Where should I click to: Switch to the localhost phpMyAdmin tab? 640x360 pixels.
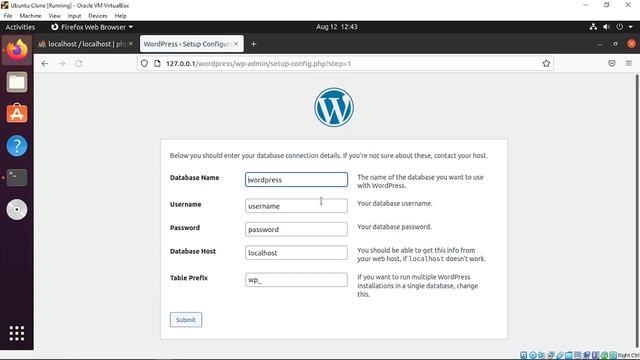(x=85, y=44)
